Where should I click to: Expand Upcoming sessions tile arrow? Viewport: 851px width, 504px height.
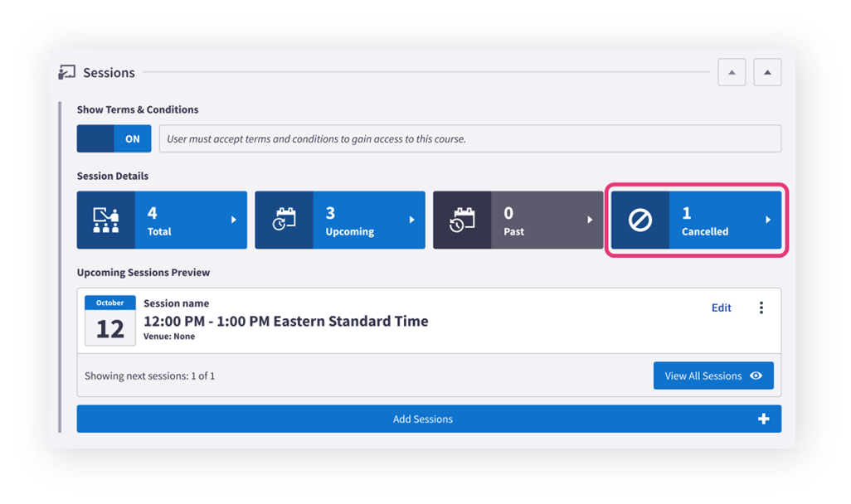click(412, 220)
